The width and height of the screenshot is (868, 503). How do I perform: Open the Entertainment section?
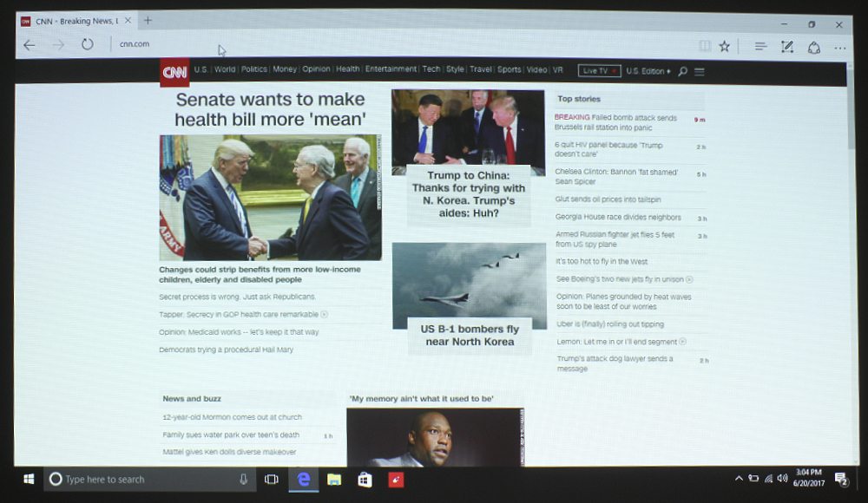click(x=391, y=69)
